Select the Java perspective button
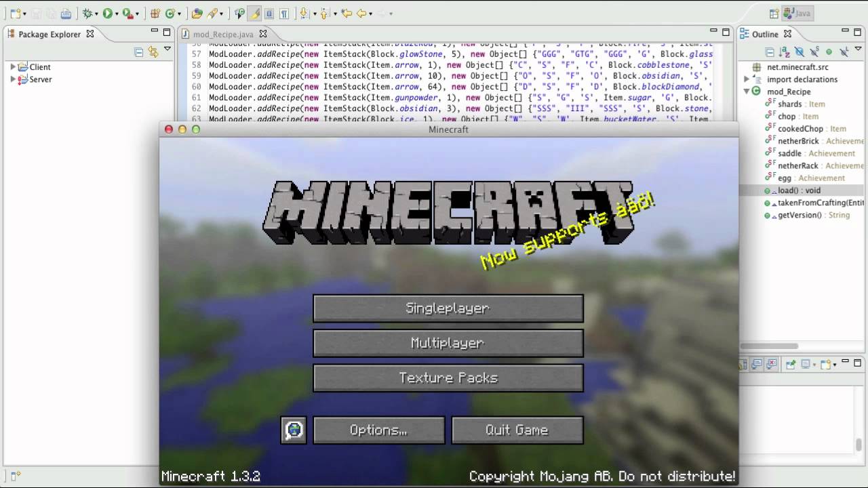 point(797,14)
